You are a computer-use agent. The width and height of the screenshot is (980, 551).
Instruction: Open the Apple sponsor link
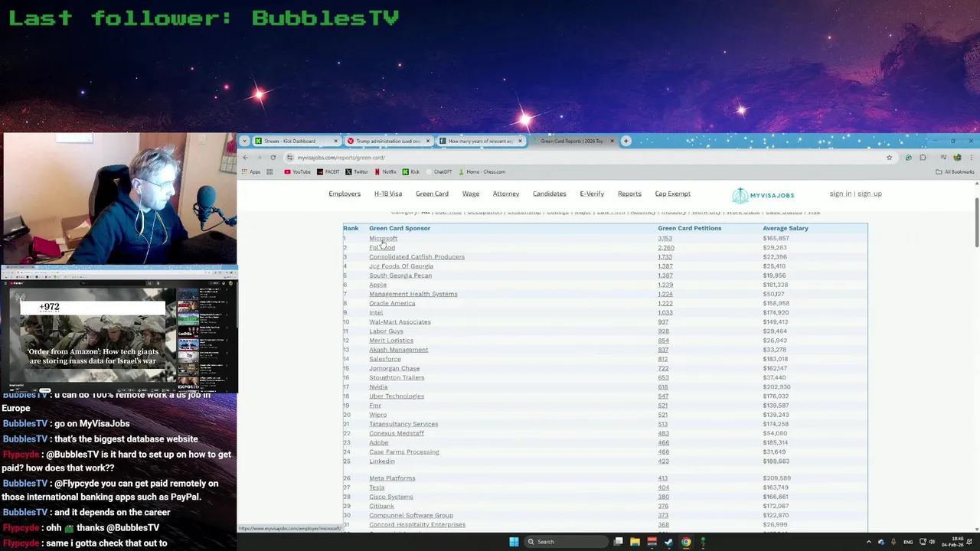377,285
